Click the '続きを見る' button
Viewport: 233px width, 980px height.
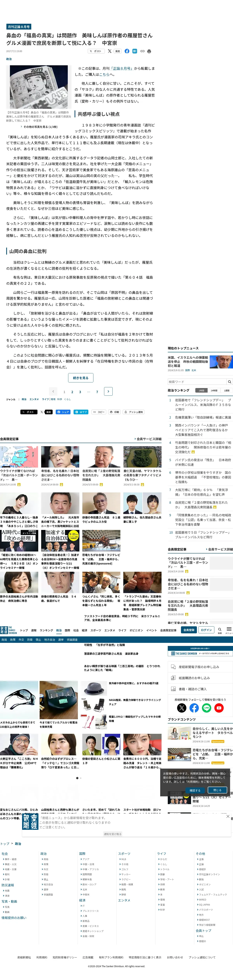coord(81,378)
